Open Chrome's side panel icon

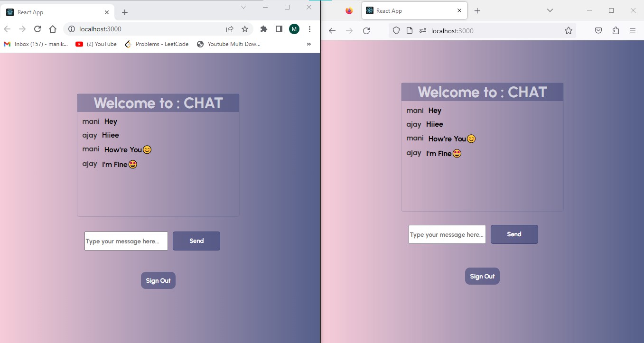[x=279, y=28]
